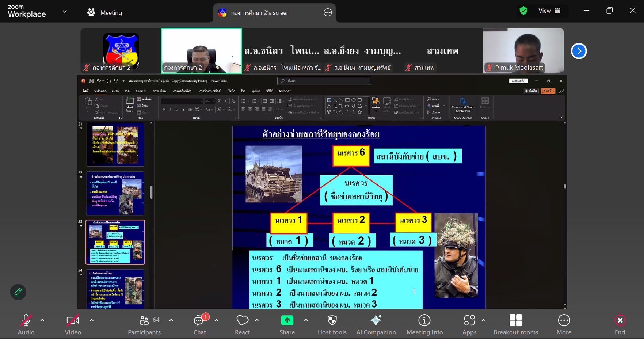The height and width of the screenshot is (339, 644).
Task: Collapse the PowerPoint ribbon chevron
Action: pos(561,117)
